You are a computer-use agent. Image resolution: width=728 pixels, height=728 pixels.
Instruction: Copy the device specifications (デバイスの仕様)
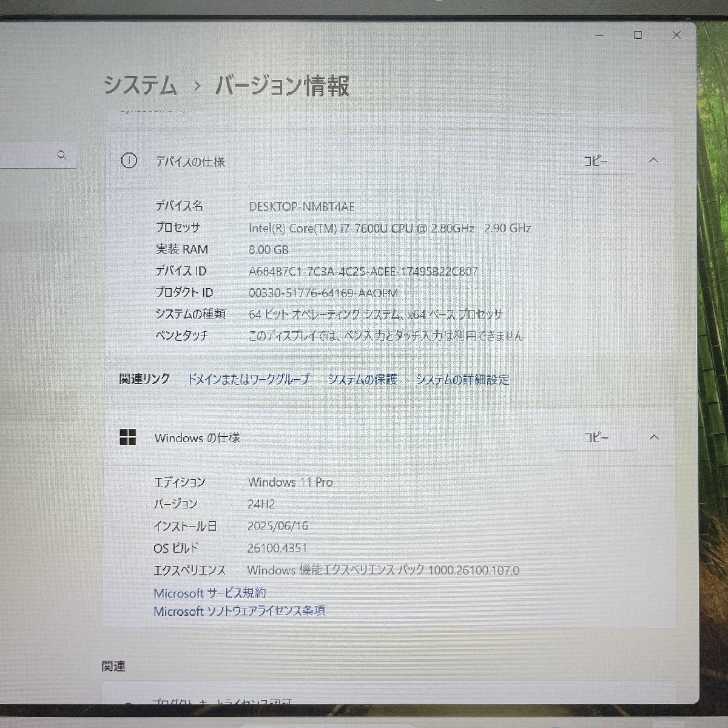point(596,161)
